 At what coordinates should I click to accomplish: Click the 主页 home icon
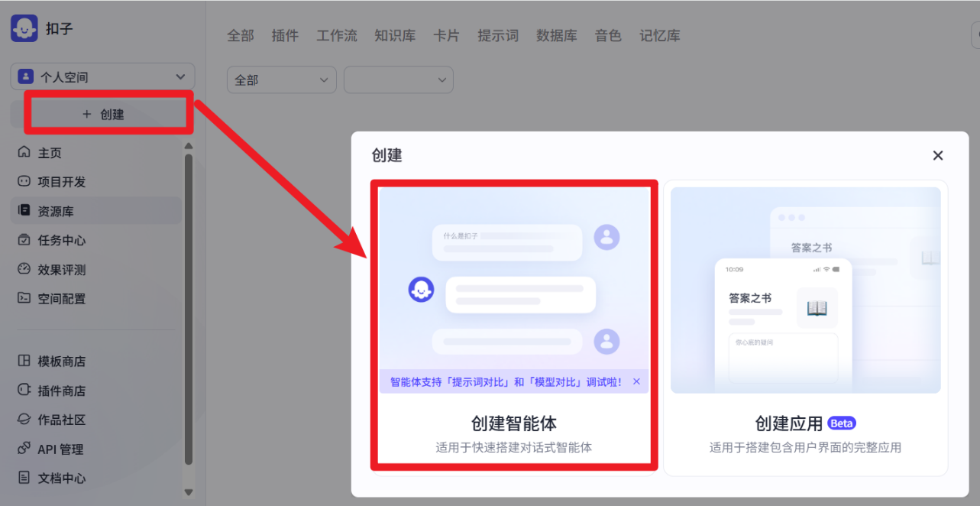[24, 152]
